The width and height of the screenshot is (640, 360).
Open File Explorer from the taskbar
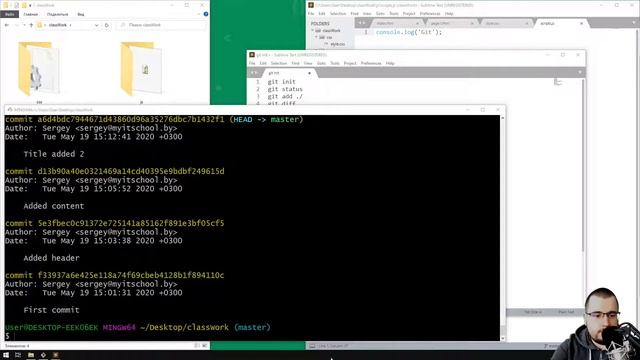click(31, 355)
